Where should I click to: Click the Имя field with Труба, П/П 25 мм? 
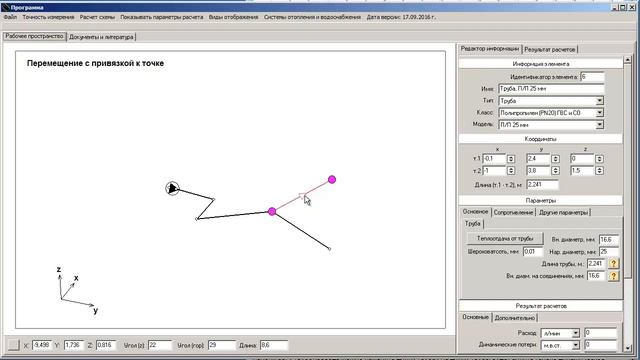click(551, 89)
